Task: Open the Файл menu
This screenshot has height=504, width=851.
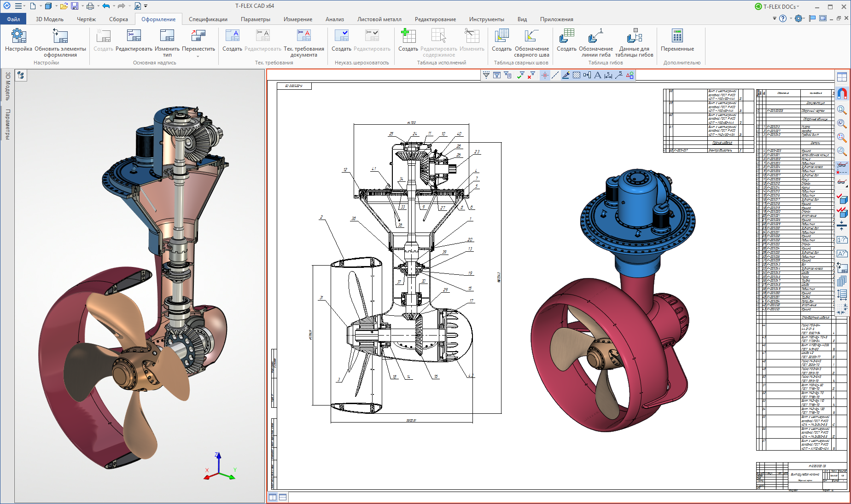Action: pos(13,19)
